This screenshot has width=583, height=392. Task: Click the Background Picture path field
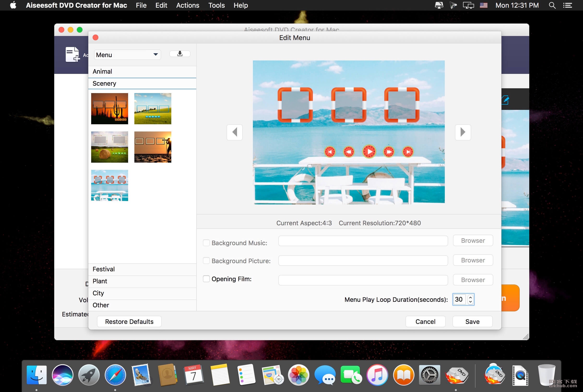[363, 261]
